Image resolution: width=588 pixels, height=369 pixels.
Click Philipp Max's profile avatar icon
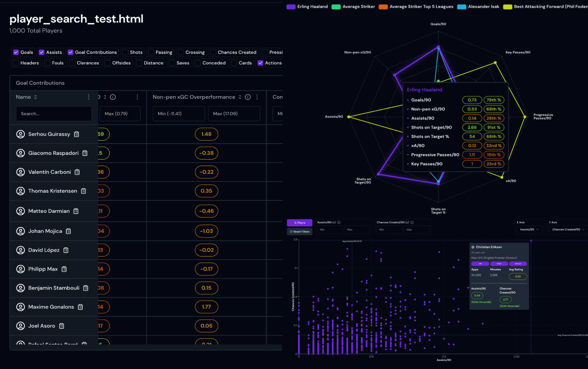coord(20,269)
